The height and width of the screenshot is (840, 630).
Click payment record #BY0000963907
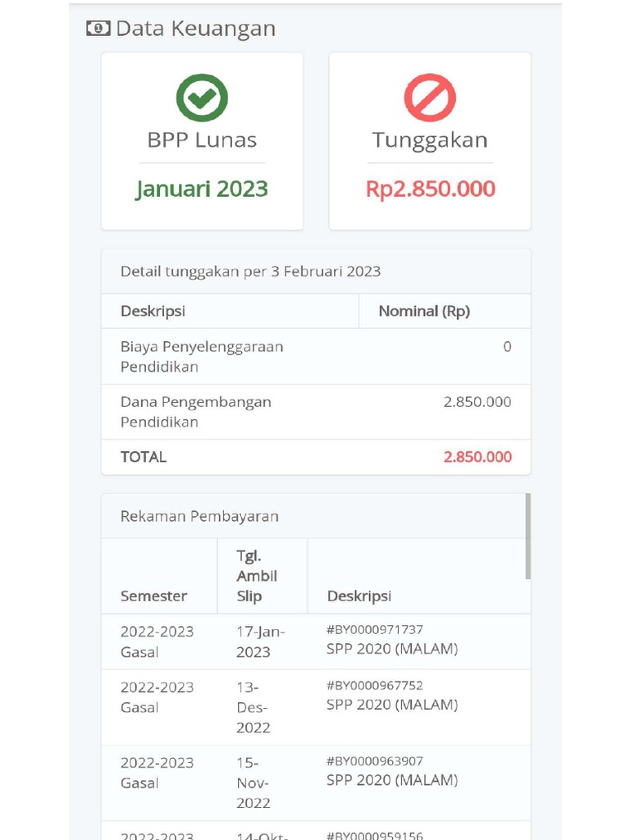(x=375, y=761)
